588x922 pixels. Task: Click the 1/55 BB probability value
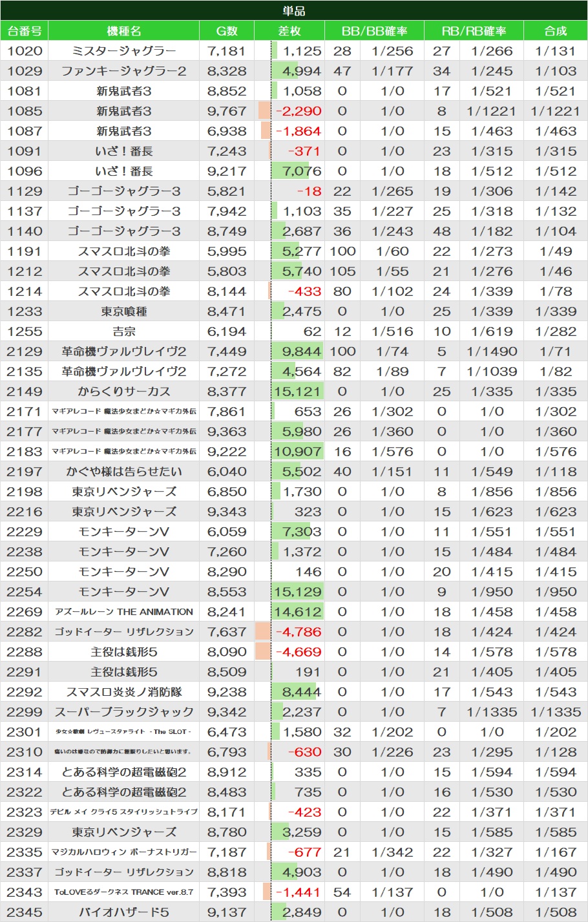[392, 271]
